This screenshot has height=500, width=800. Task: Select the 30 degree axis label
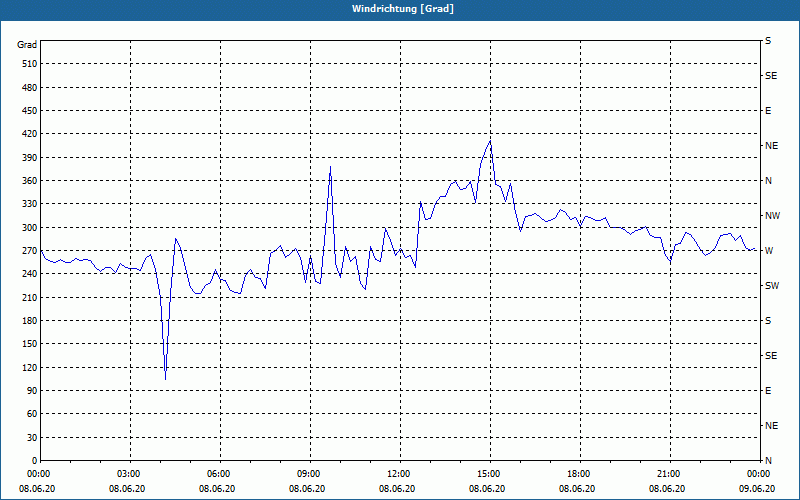[32, 438]
